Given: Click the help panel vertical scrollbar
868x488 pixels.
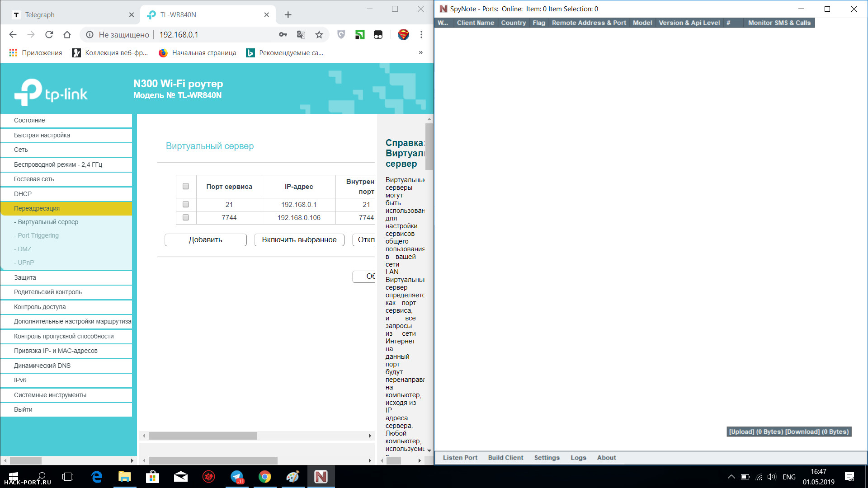Looking at the screenshot, I should click(429, 147).
